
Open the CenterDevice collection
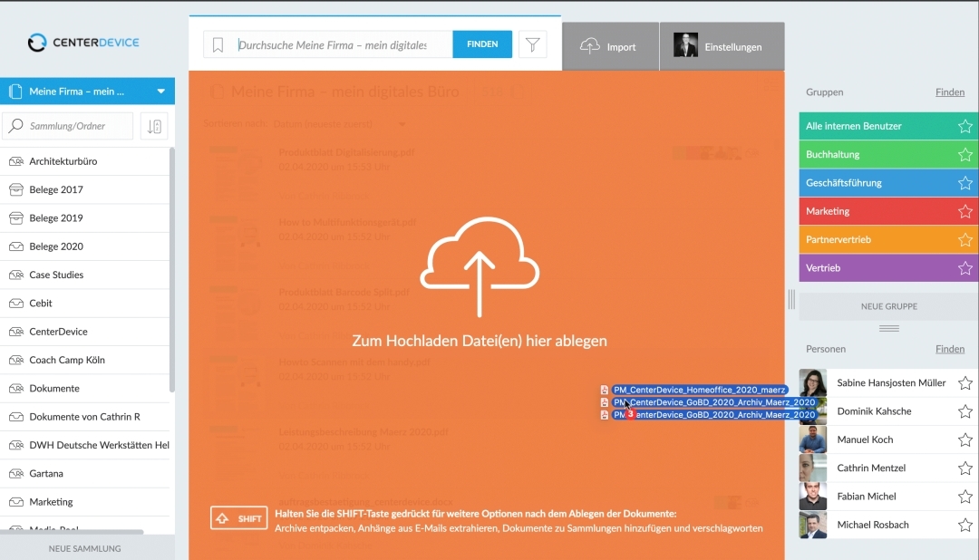85,332
